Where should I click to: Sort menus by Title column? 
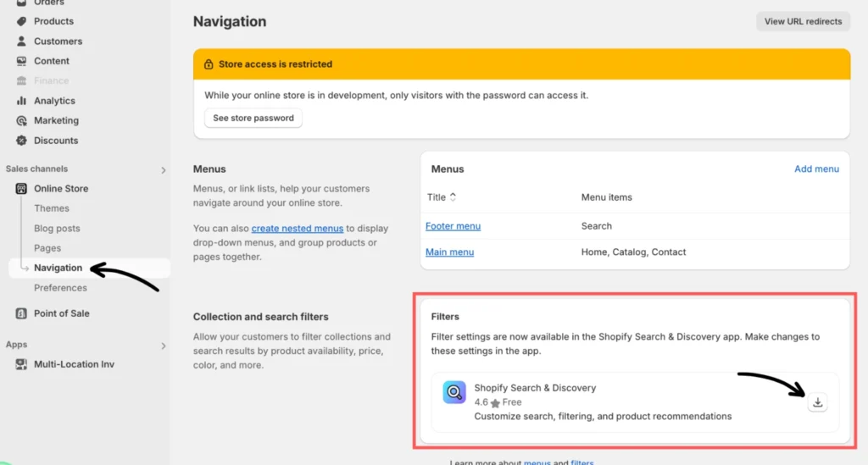click(442, 197)
